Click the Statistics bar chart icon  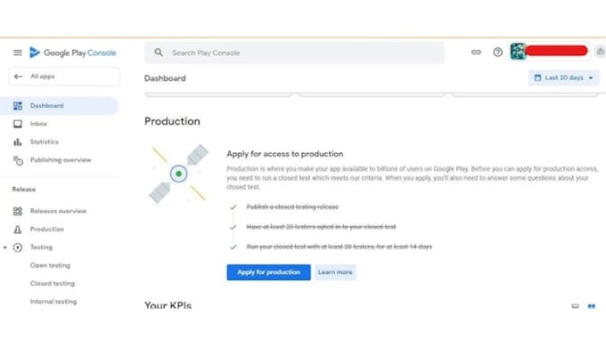(18, 142)
